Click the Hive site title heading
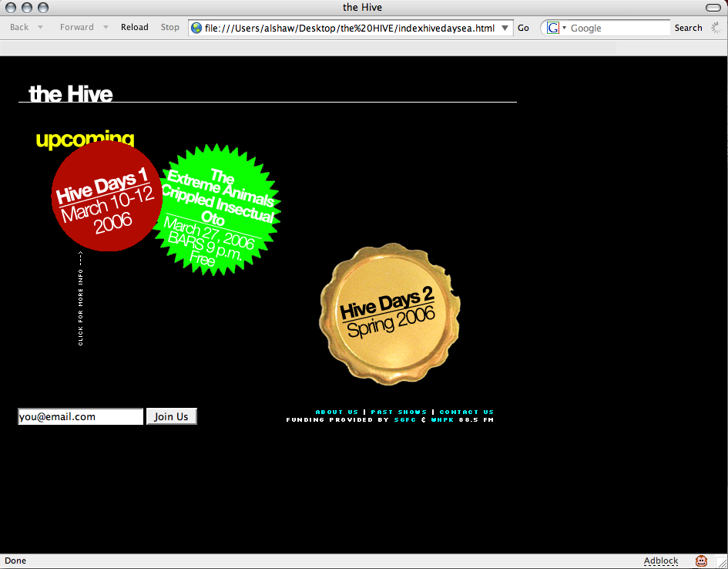The image size is (728, 569). pos(71,93)
